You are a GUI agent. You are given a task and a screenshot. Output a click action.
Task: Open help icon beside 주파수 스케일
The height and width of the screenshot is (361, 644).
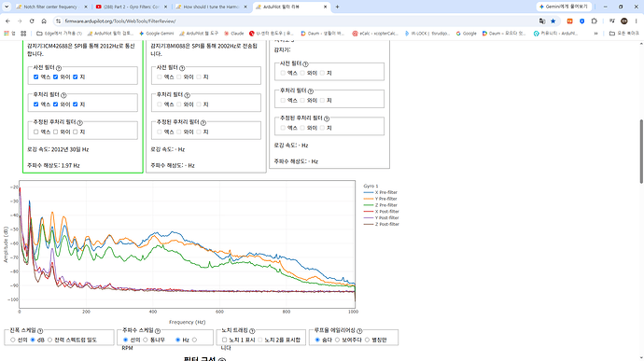pos(158,331)
